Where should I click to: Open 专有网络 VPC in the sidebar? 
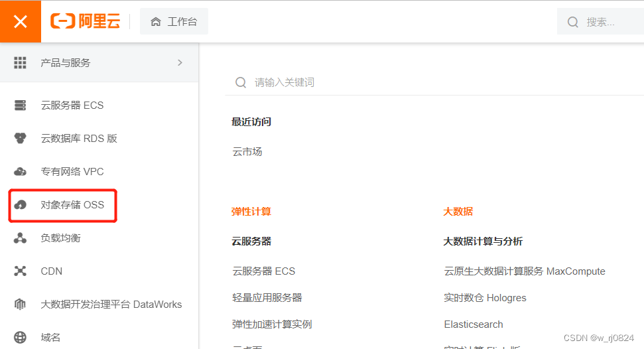point(72,171)
